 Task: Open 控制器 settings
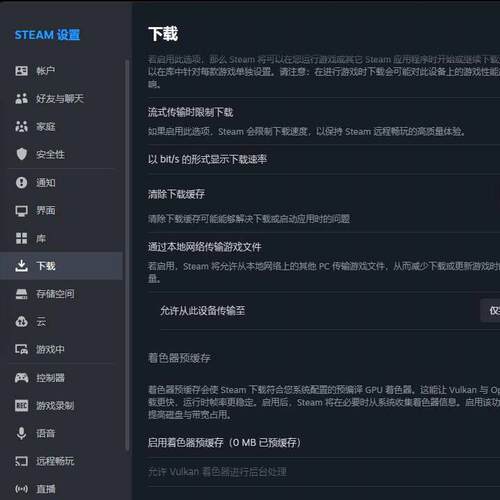pos(62,378)
